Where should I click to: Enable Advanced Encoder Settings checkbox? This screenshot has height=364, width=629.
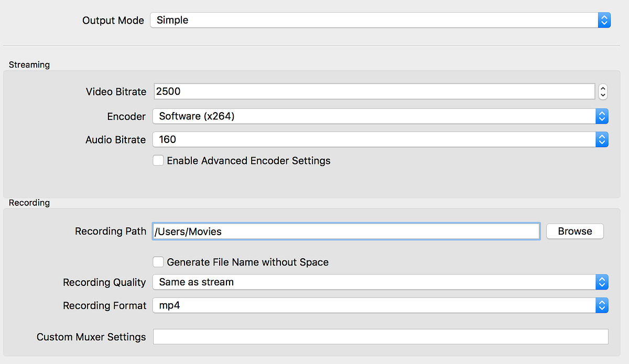tap(158, 160)
